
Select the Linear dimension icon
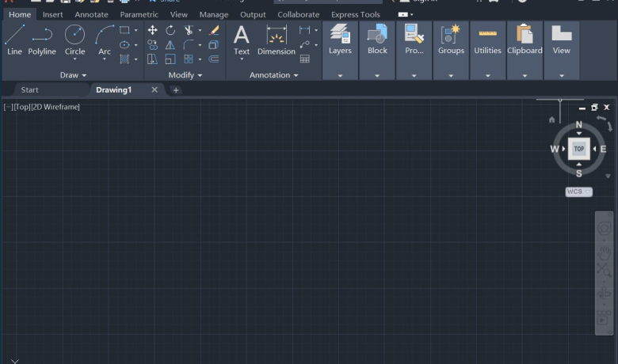[305, 30]
